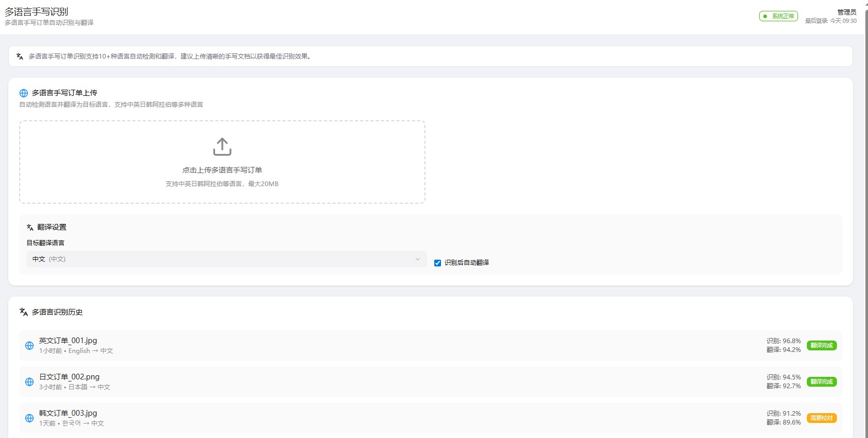The image size is (868, 438).
Task: Click the 翻译完成 badge for 英文订单_001.jpg
Action: coord(821,346)
